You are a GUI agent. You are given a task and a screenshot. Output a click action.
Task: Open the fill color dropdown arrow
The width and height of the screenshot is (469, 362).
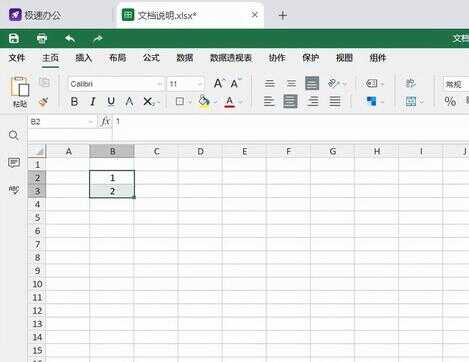(215, 102)
